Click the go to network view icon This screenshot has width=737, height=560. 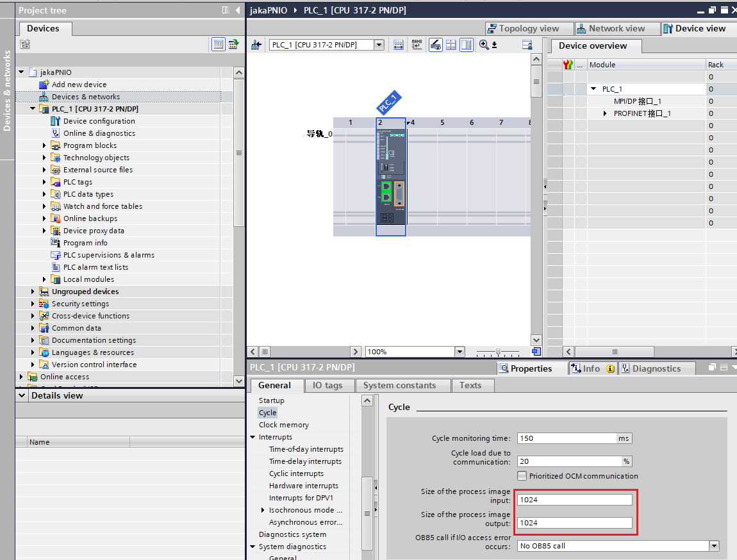[x=256, y=45]
